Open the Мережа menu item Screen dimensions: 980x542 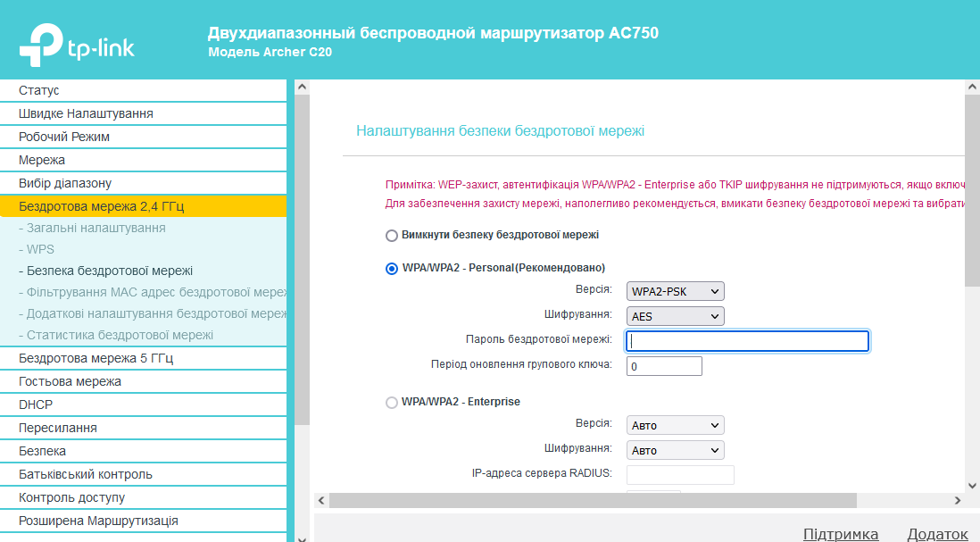pyautogui.click(x=143, y=160)
